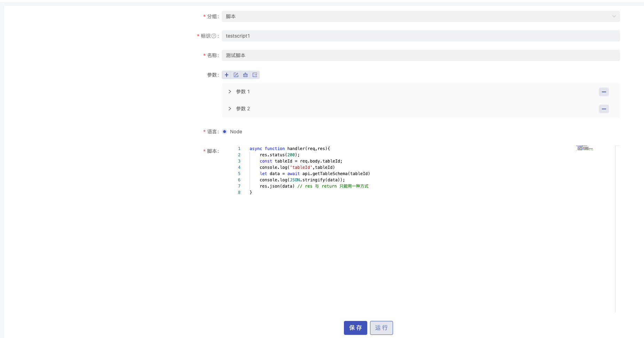This screenshot has width=644, height=338.
Task: Click the 'res.json(data)' comment line
Action: (x=314, y=186)
